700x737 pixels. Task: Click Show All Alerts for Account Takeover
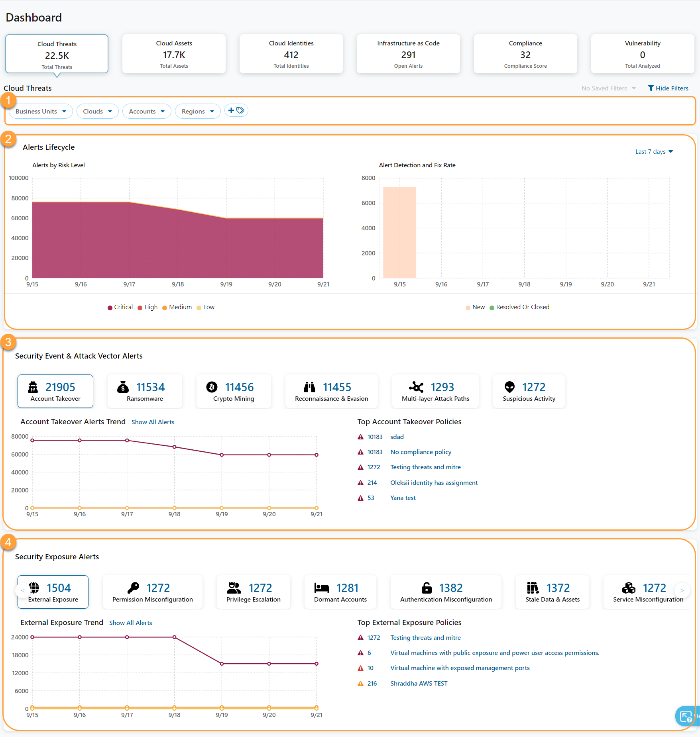pyautogui.click(x=153, y=422)
